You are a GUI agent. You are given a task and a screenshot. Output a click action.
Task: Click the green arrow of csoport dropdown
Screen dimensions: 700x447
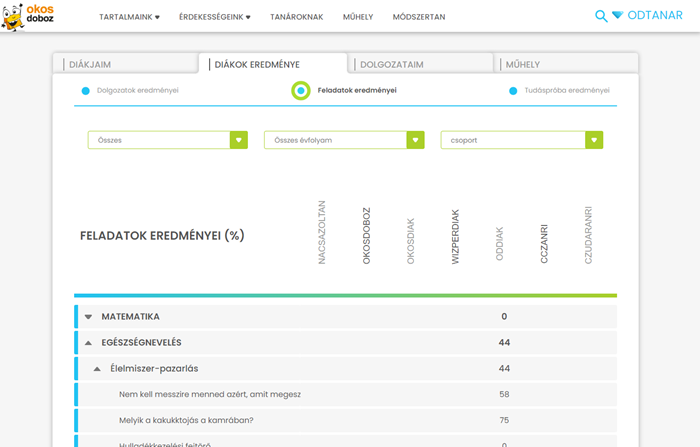pyautogui.click(x=594, y=140)
